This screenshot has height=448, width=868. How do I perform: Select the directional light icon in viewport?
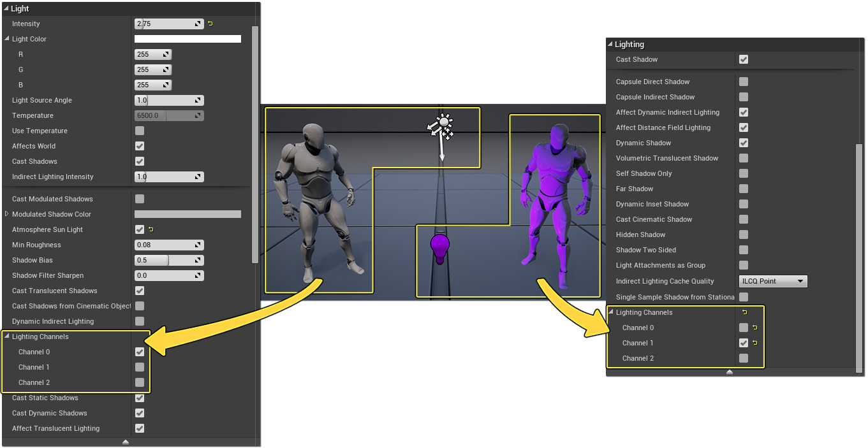click(x=441, y=126)
